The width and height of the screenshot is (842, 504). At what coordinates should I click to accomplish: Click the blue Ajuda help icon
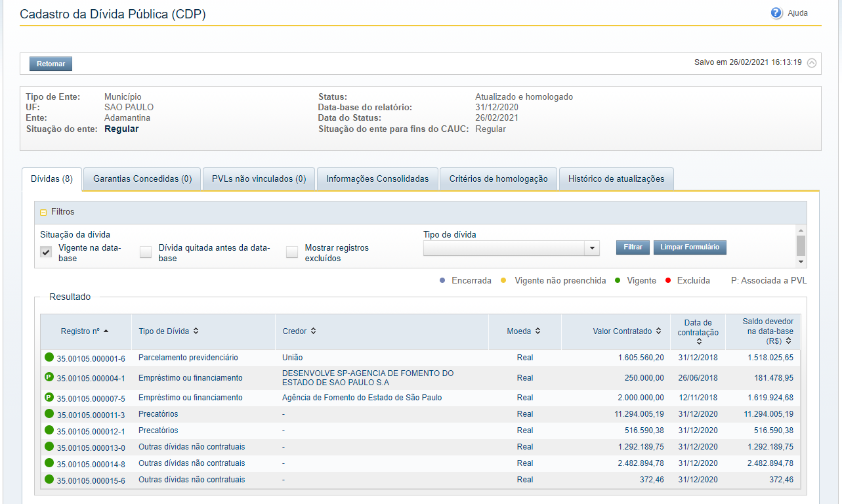click(777, 13)
